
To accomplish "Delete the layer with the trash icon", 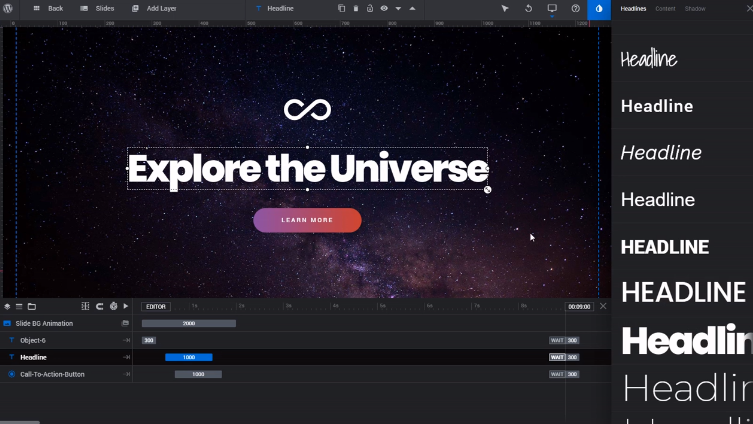I will (x=356, y=8).
